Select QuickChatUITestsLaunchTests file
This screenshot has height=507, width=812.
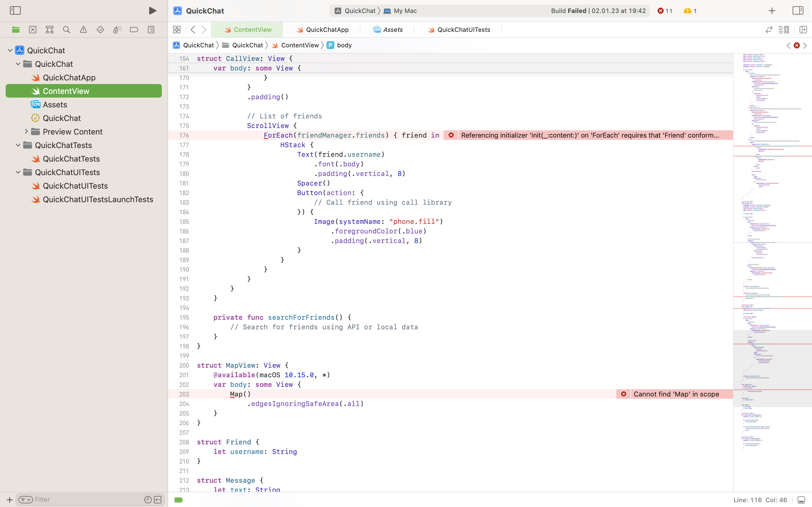(84, 199)
